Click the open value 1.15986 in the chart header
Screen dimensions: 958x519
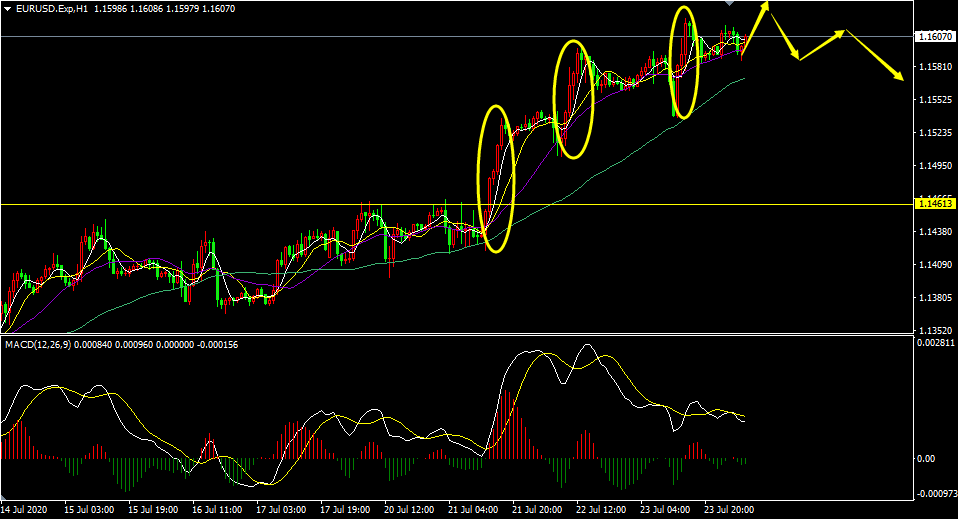tap(109, 9)
